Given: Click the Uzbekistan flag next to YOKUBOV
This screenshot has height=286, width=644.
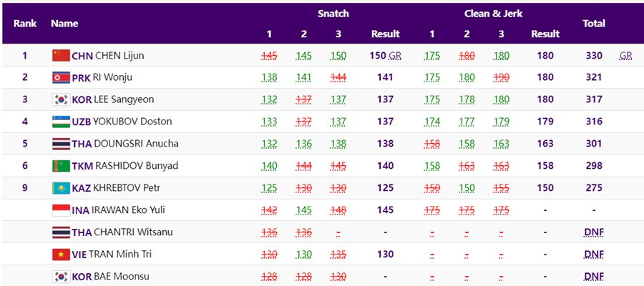Looking at the screenshot, I should (60, 122).
